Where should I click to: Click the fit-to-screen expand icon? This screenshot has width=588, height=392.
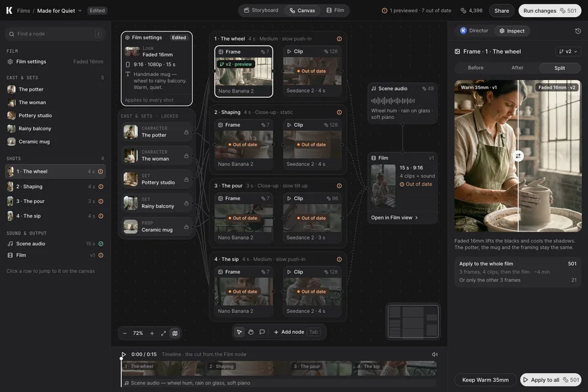pos(164,333)
